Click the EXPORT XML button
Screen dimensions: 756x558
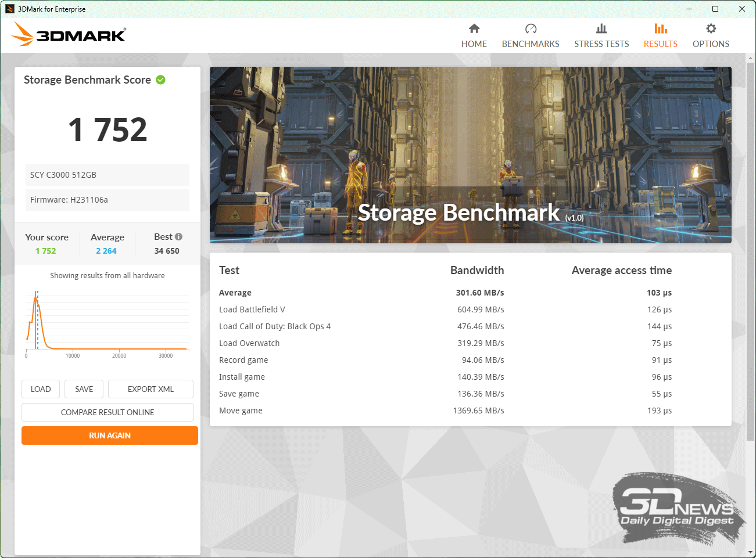tap(151, 389)
